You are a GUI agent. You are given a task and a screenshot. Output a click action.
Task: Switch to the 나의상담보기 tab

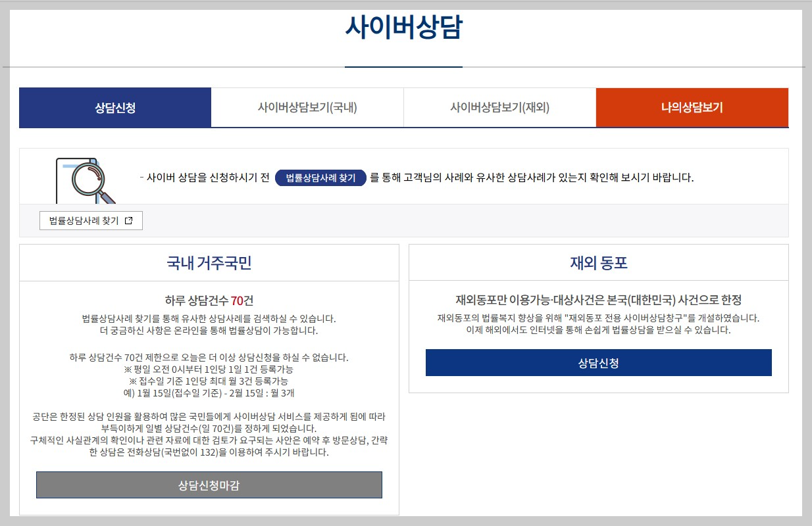692,108
